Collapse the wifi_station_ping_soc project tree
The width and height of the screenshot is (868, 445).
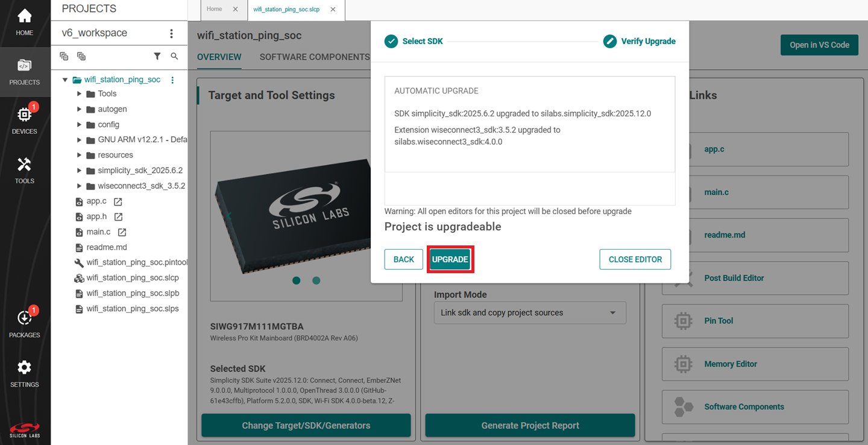65,80
